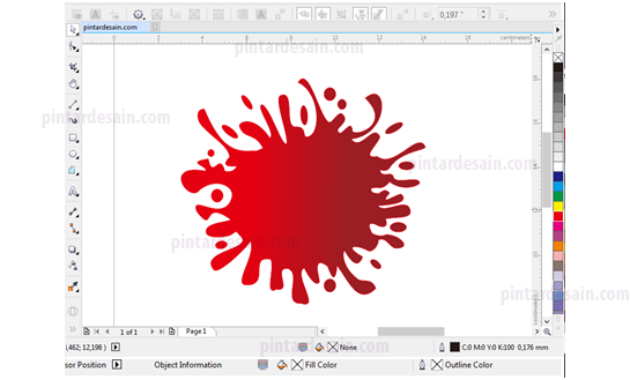Pick the dark blue palette swatch
Viewport: 630px width, 380px height.
click(558, 177)
